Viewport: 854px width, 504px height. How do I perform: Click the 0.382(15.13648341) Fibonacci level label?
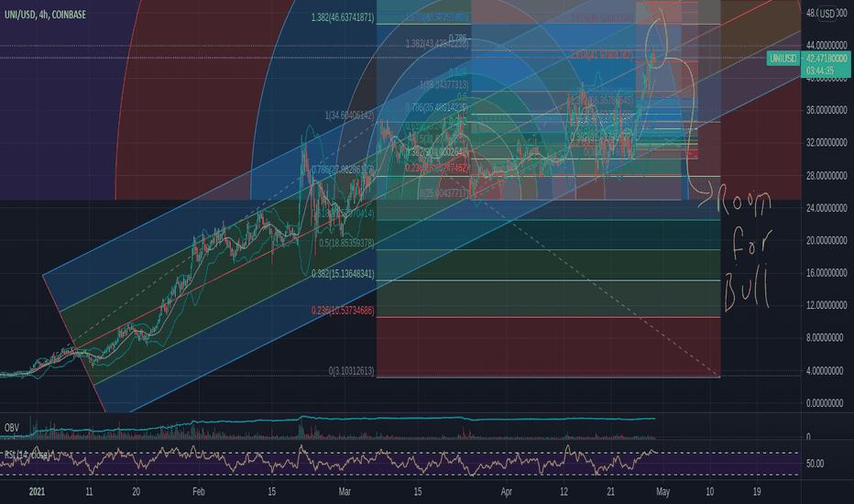(x=343, y=273)
